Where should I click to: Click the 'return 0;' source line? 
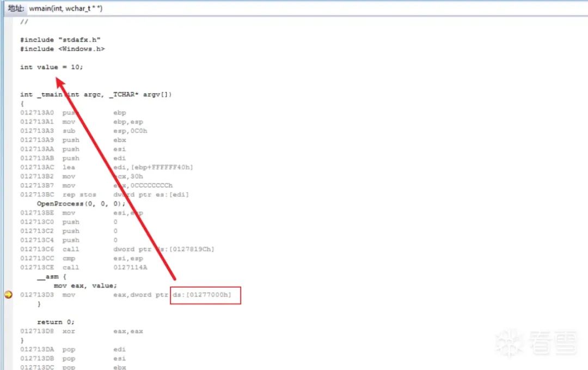pyautogui.click(x=56, y=322)
